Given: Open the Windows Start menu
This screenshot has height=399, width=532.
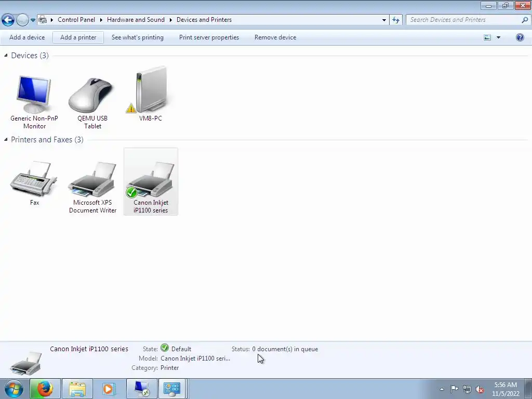Looking at the screenshot, I should (14, 389).
